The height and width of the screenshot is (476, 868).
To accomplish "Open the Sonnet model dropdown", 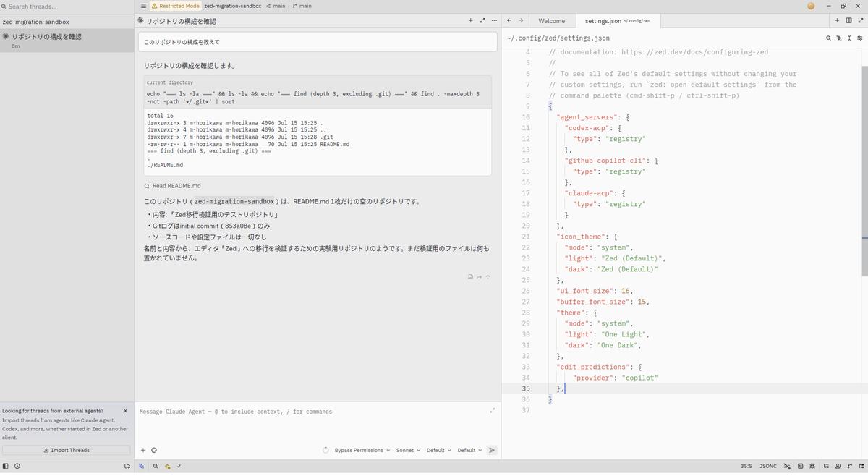I will [x=408, y=450].
